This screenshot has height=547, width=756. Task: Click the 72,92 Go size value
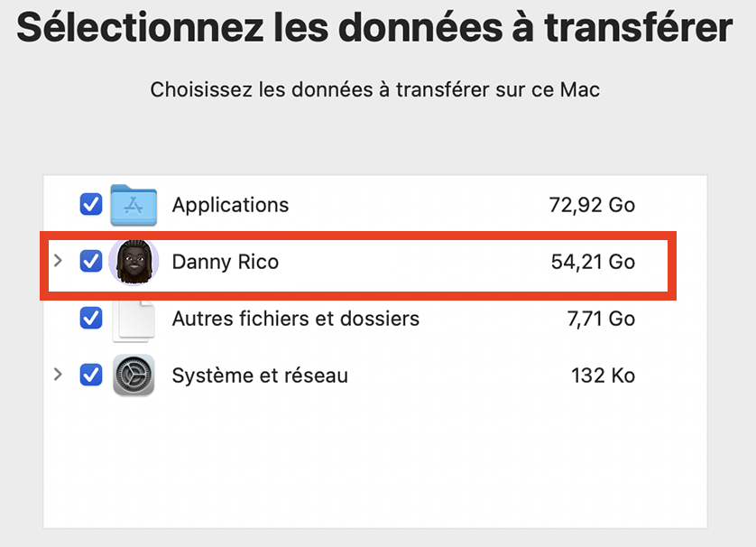(x=592, y=205)
